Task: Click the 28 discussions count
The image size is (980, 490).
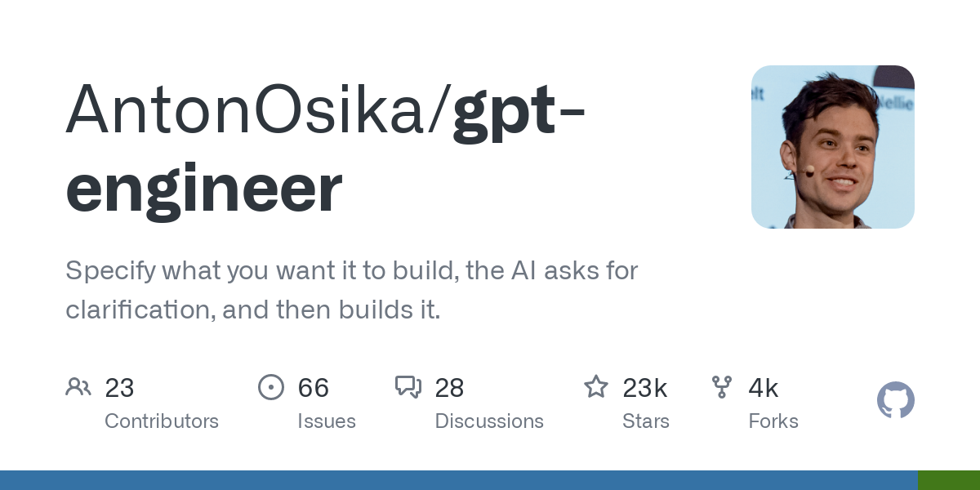Action: (449, 387)
